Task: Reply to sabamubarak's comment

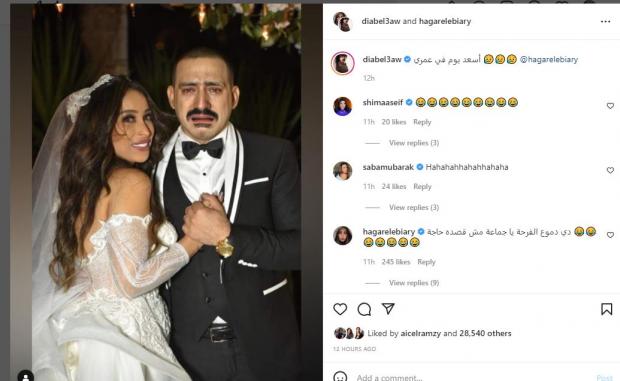Action: point(422,187)
